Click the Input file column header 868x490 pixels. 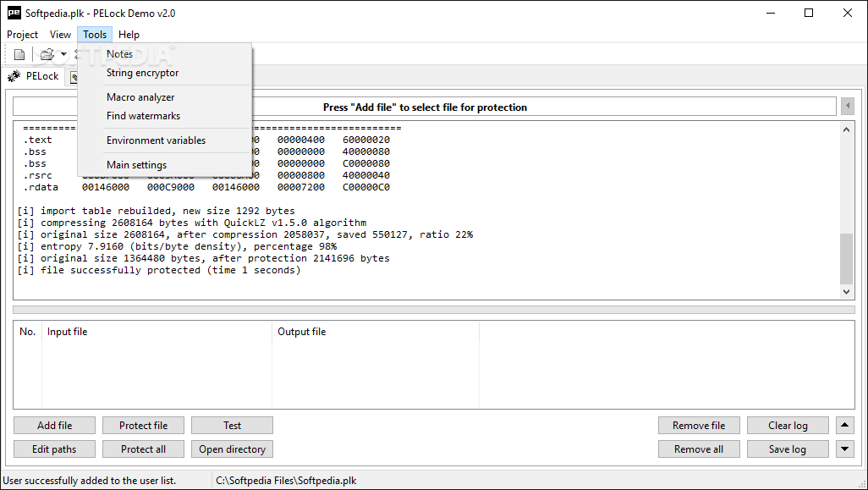click(157, 332)
